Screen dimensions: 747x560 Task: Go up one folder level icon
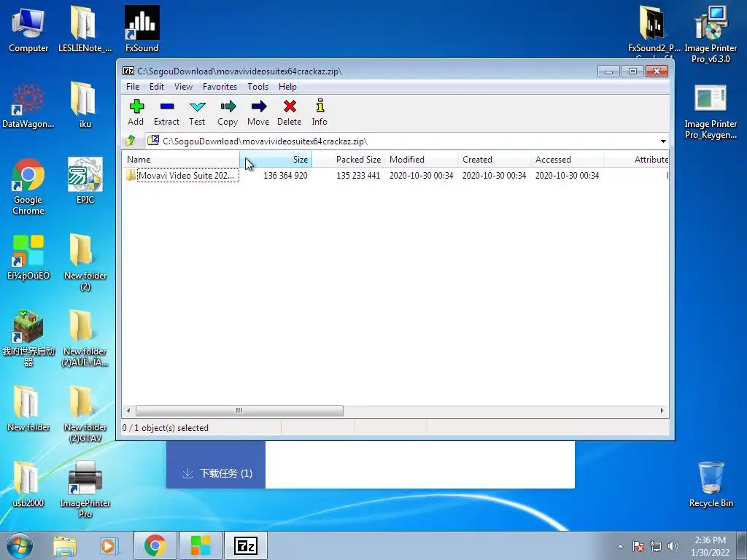pos(130,141)
